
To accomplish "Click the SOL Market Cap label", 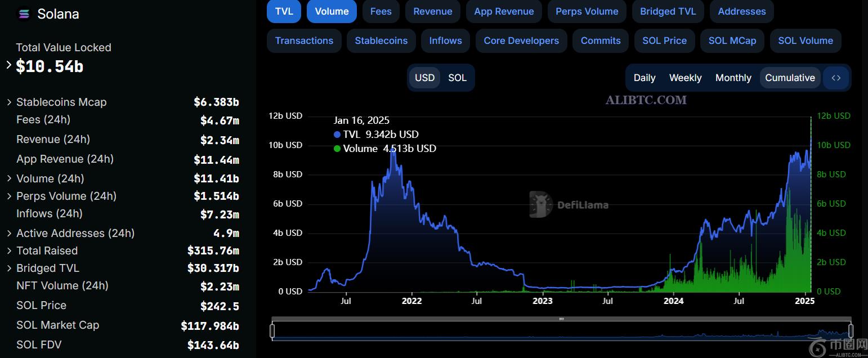I will point(57,325).
